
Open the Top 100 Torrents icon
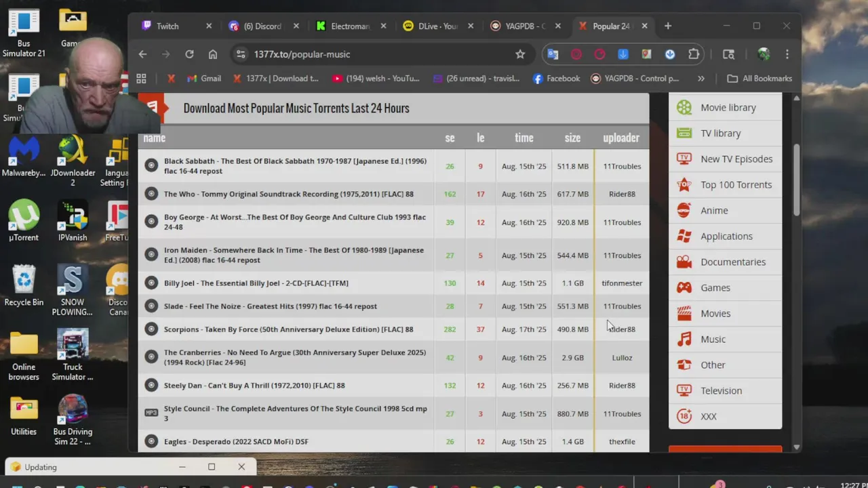(684, 184)
